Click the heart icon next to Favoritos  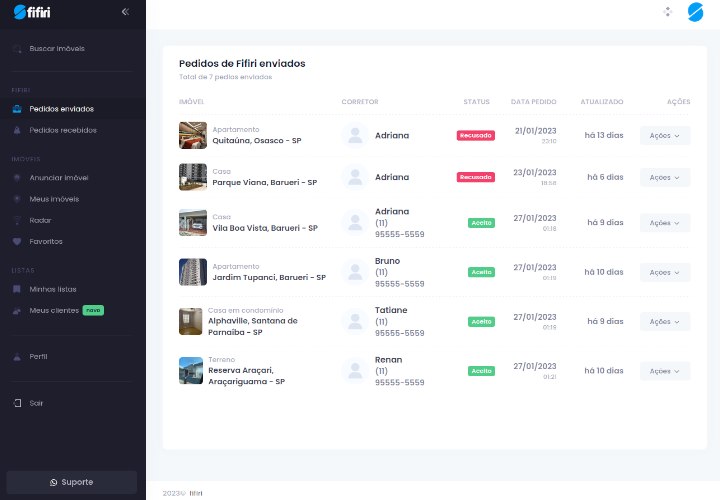tap(17, 241)
